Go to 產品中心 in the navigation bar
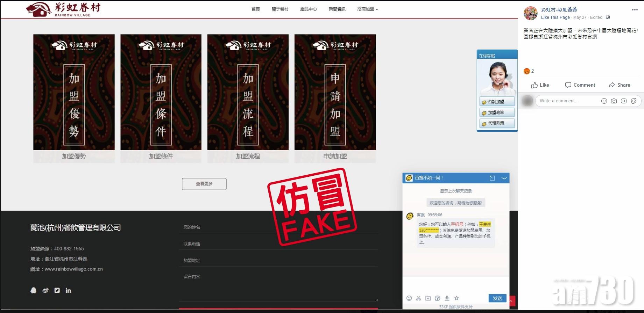This screenshot has width=644, height=313. [x=308, y=9]
